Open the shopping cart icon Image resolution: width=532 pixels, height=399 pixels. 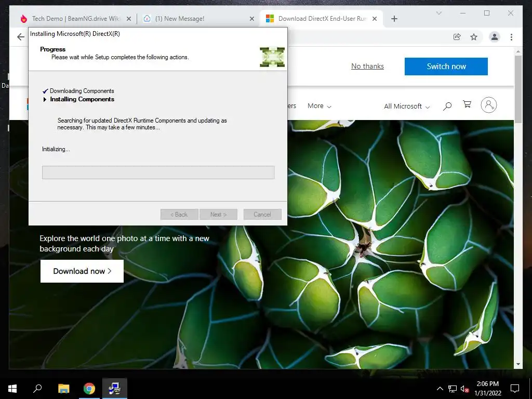(467, 104)
